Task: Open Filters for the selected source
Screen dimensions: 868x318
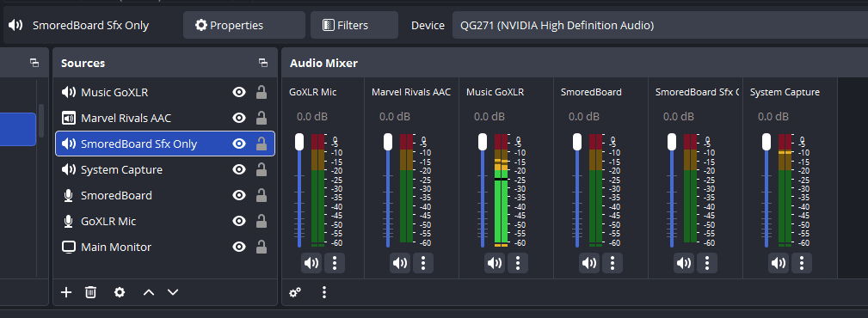Action: (x=354, y=25)
